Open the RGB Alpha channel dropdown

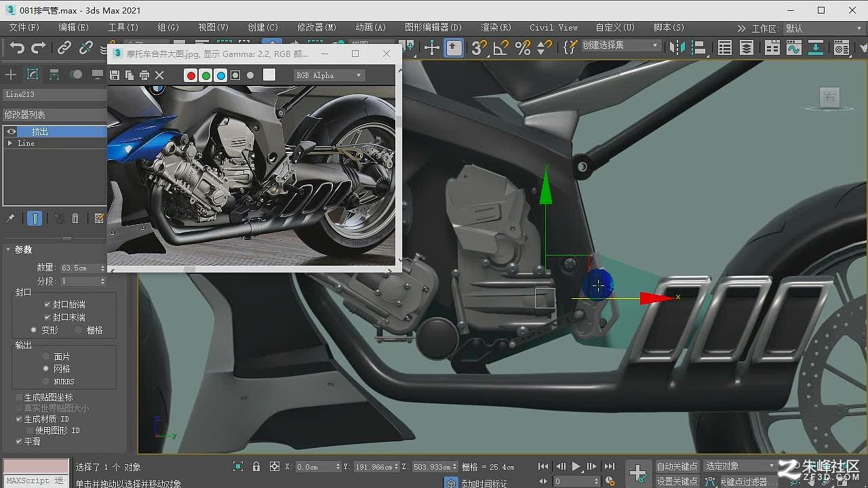[x=329, y=75]
